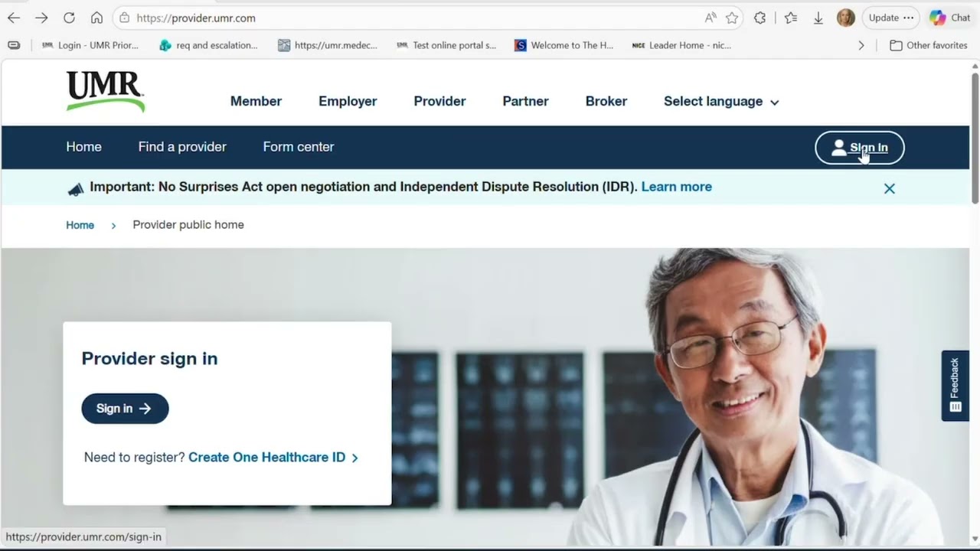Open the 'Welcome to The H...' bookmark
Screen dimensions: 980x551
click(x=564, y=45)
